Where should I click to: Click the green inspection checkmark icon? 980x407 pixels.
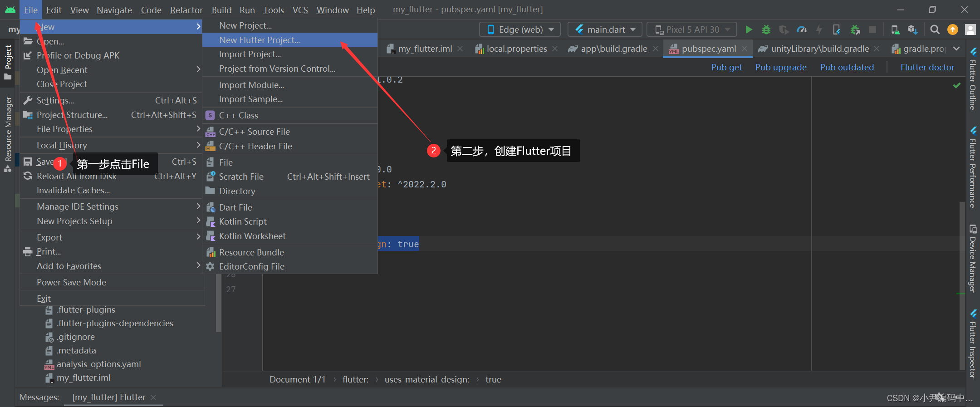[x=957, y=85]
